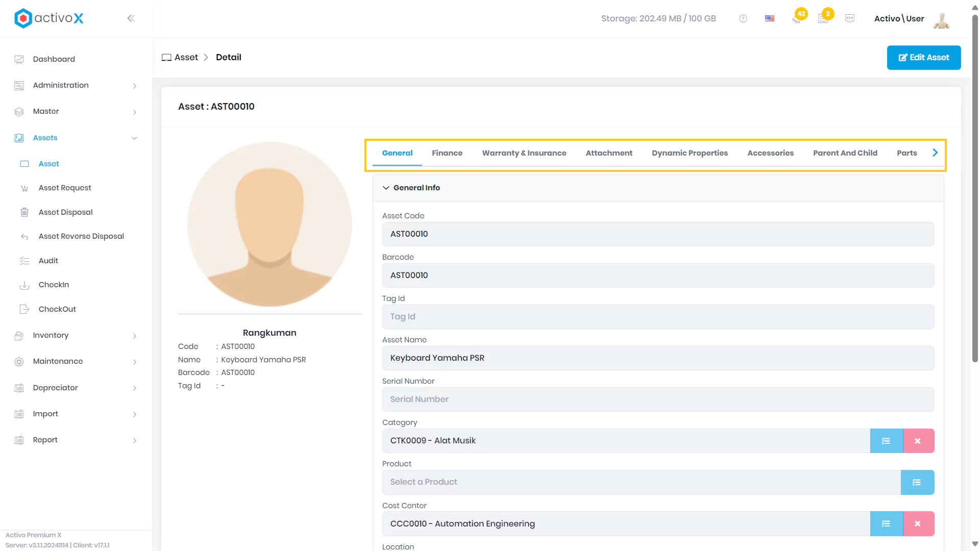Click the Select a Product field
The height and width of the screenshot is (551, 980).
pos(641,482)
